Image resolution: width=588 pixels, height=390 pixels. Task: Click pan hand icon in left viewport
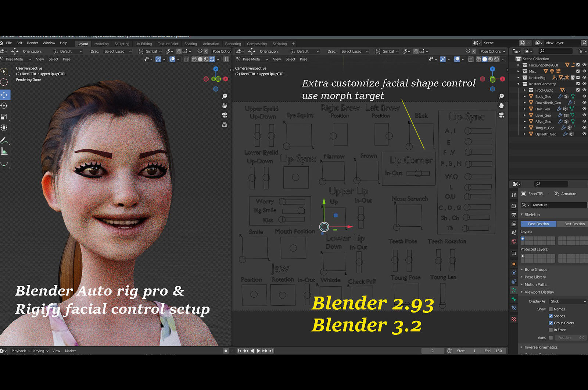pos(225,106)
